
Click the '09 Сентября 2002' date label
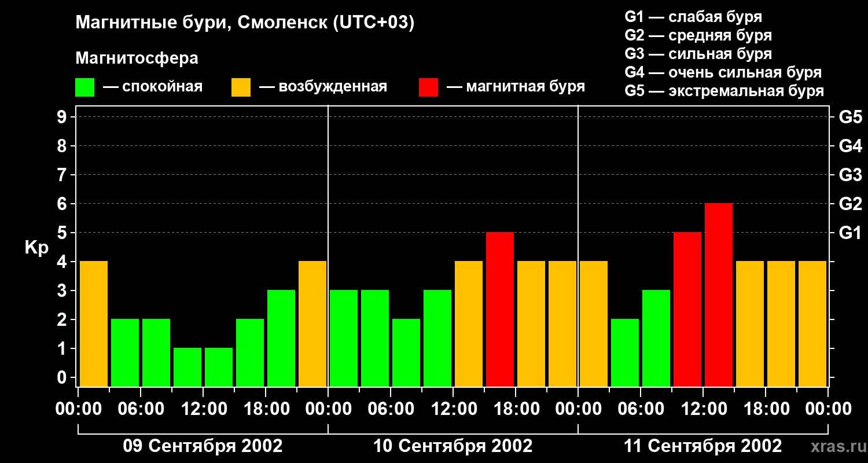203,446
